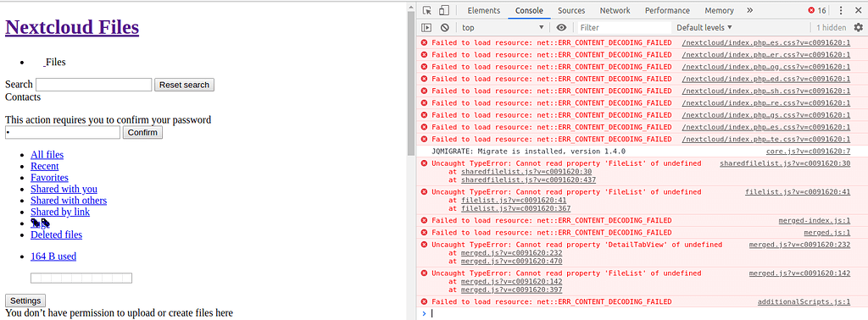Focus the Search text field
The width and height of the screenshot is (868, 320).
point(93,85)
